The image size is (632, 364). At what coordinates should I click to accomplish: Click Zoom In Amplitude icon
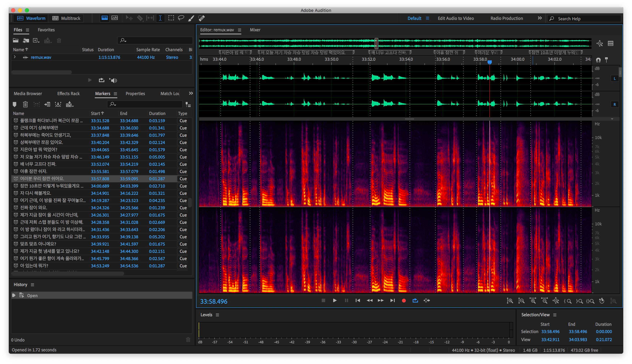[x=510, y=301]
